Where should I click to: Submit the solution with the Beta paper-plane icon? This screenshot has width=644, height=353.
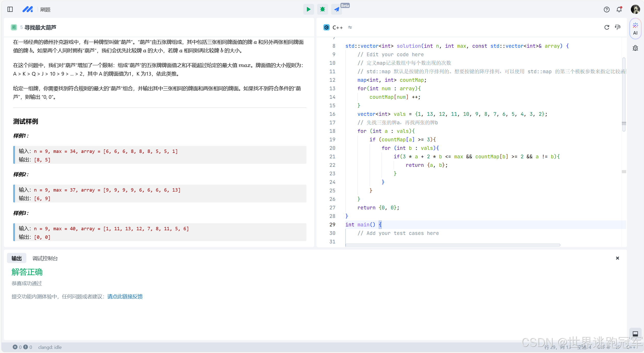[337, 9]
